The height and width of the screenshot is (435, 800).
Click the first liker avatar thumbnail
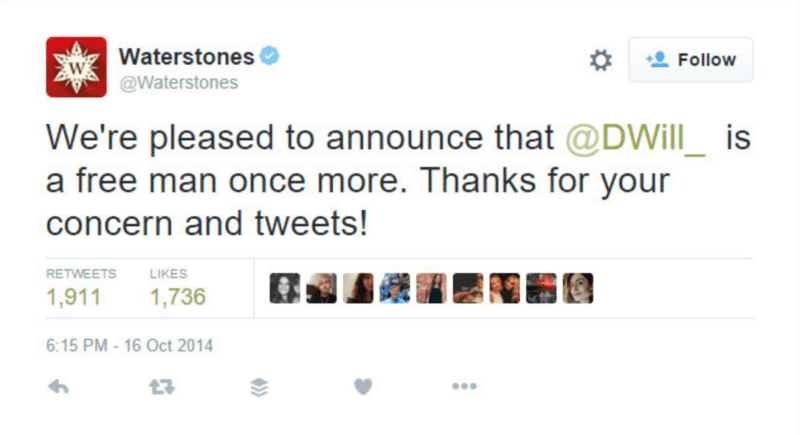pyautogui.click(x=284, y=288)
